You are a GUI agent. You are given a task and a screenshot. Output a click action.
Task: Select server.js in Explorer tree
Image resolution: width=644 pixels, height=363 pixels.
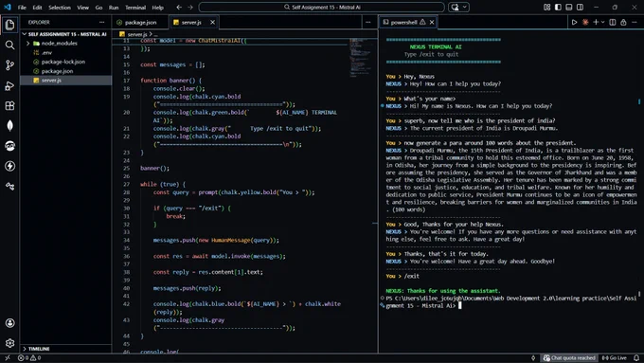65,81
